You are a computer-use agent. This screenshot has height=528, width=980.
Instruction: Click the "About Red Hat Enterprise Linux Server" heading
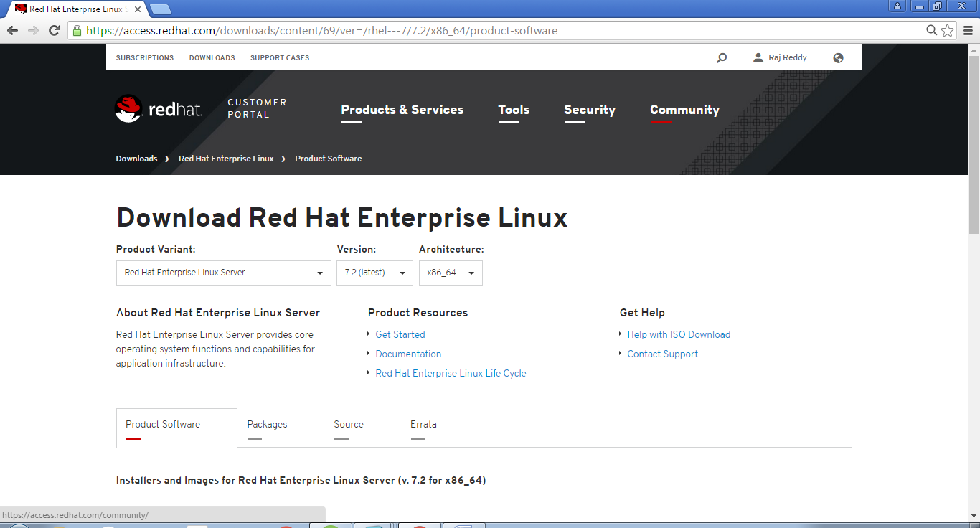click(x=218, y=313)
